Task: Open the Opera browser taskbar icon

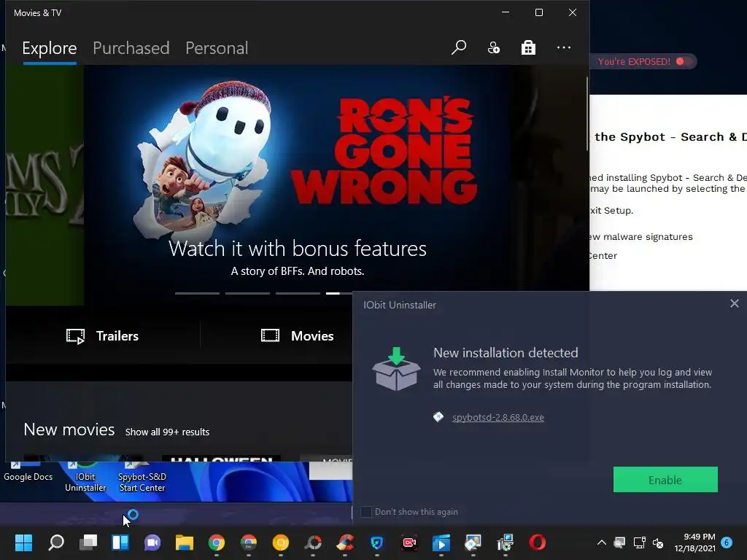Action: pos(538,542)
